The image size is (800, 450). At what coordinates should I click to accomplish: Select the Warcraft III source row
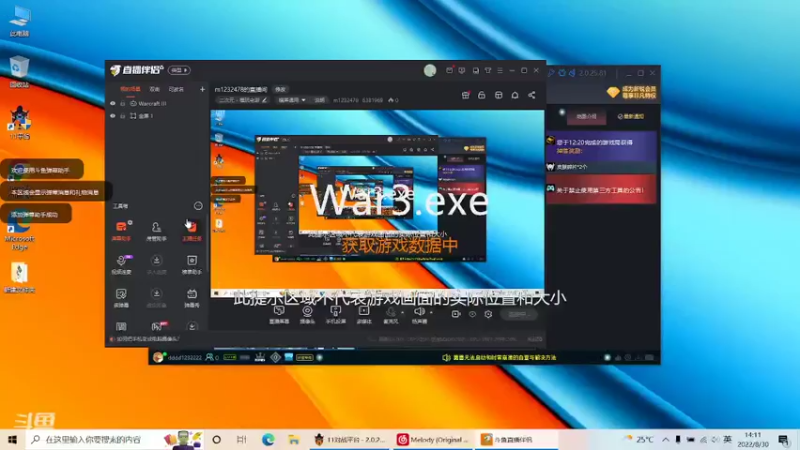(x=158, y=104)
